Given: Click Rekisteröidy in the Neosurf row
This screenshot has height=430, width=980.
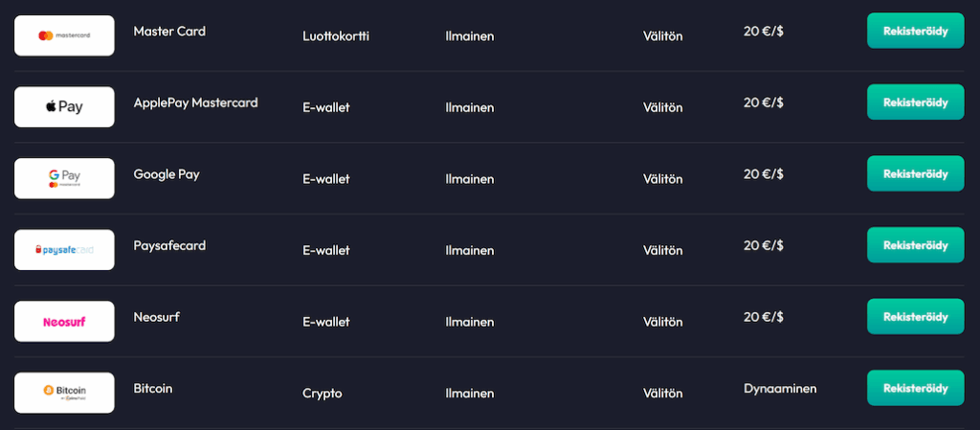Looking at the screenshot, I should point(915,317).
